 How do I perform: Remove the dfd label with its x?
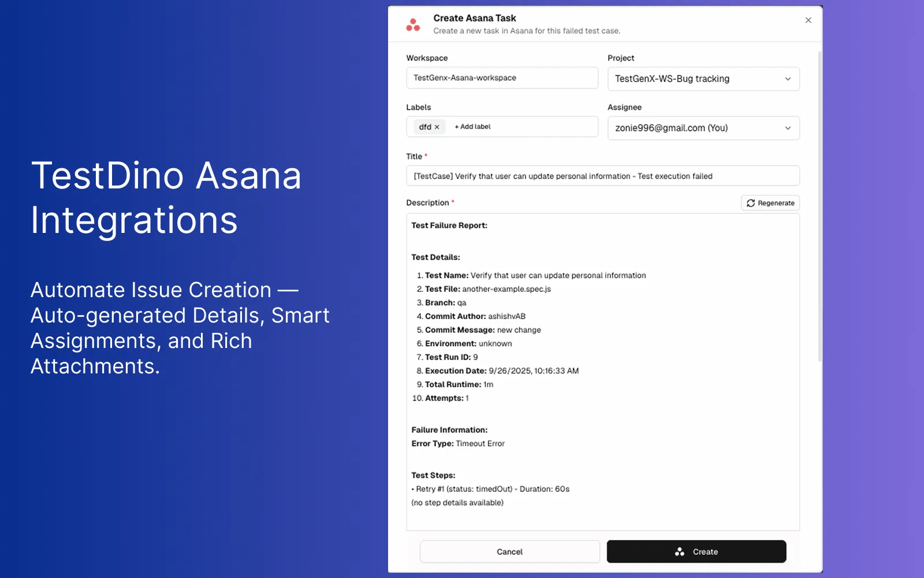[437, 127]
